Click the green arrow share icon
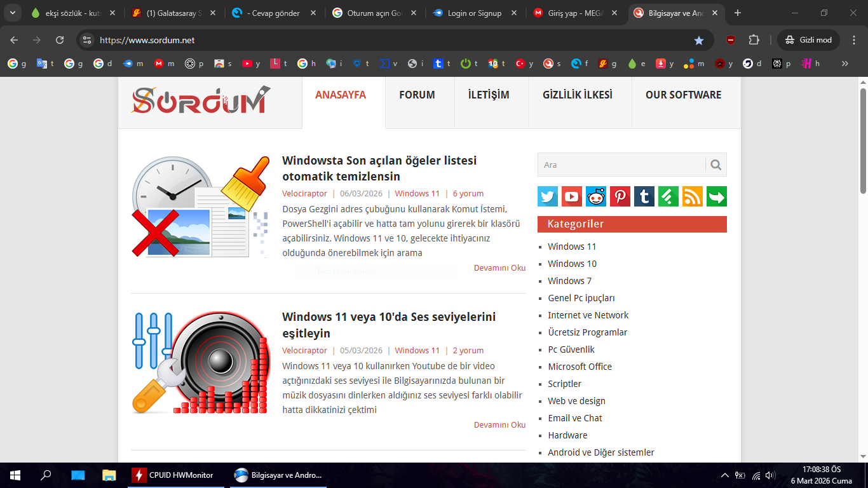 [x=717, y=196]
